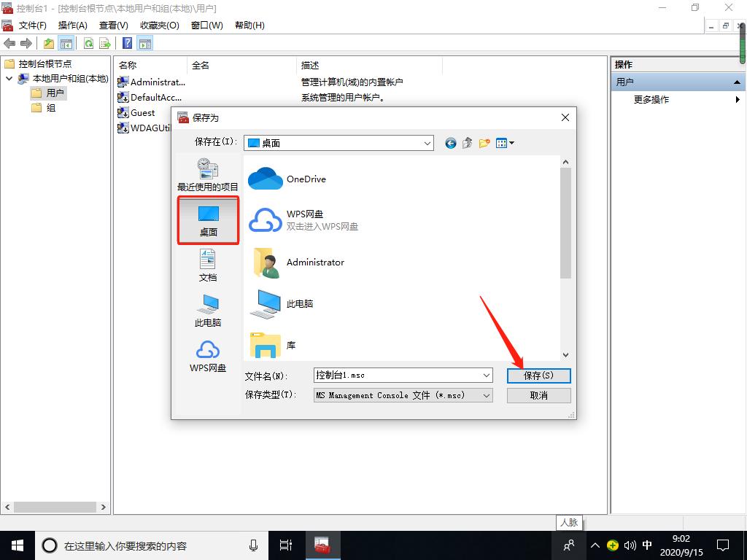
Task: Open the 操作 menu in the menu bar
Action: (71, 25)
